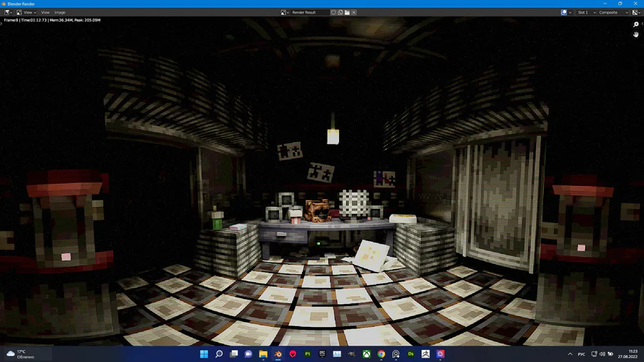Browse linked images dropdown
This screenshot has height=362, width=644.
285,12
